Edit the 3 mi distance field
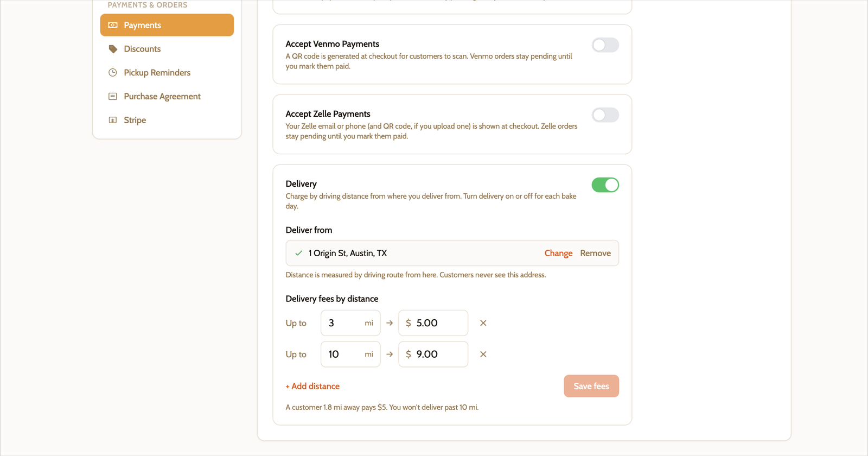 (350, 323)
